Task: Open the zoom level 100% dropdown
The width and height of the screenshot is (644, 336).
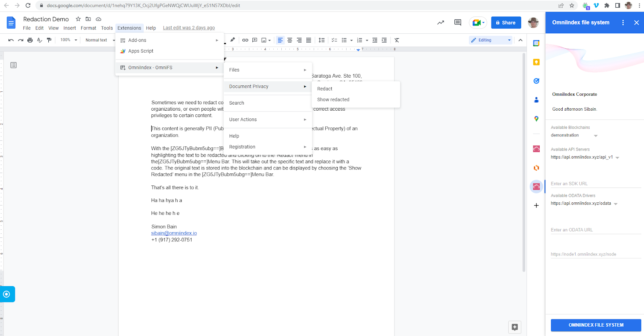Action: tap(68, 40)
